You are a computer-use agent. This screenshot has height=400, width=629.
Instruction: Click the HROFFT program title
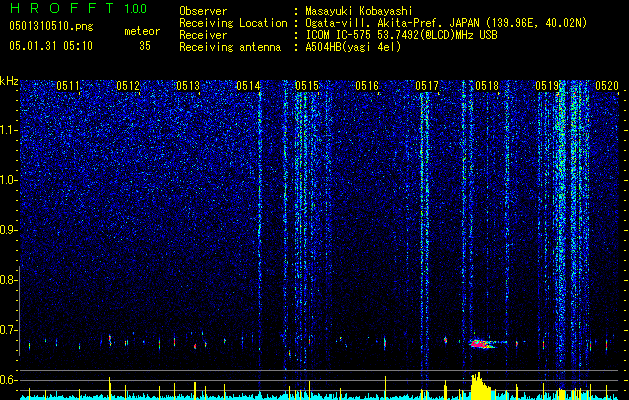[63, 8]
